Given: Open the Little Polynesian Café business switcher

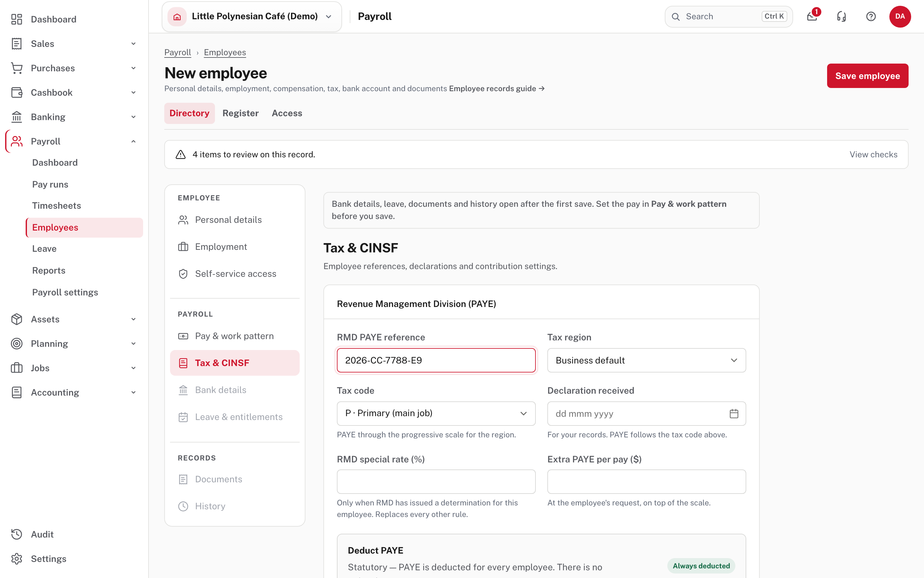Looking at the screenshot, I should tap(252, 16).
